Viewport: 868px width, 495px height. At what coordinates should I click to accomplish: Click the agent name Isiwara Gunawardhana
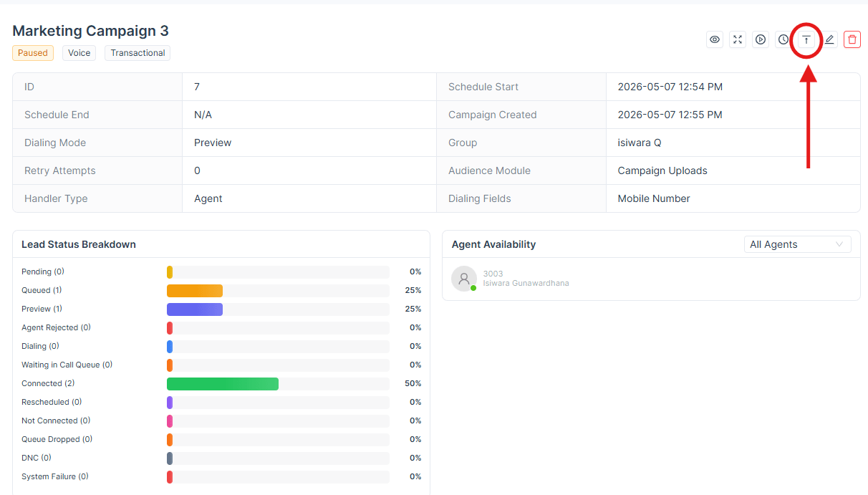[526, 283]
